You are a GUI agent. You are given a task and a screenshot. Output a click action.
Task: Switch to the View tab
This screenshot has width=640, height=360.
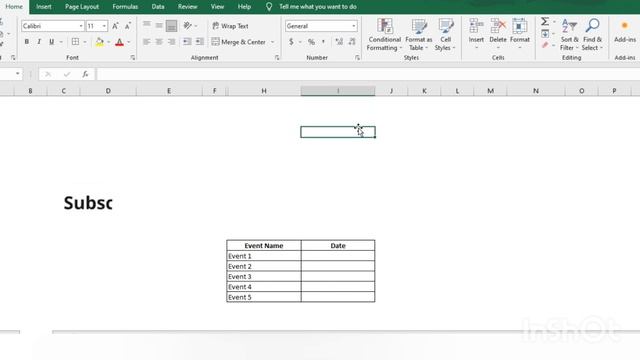217,7
